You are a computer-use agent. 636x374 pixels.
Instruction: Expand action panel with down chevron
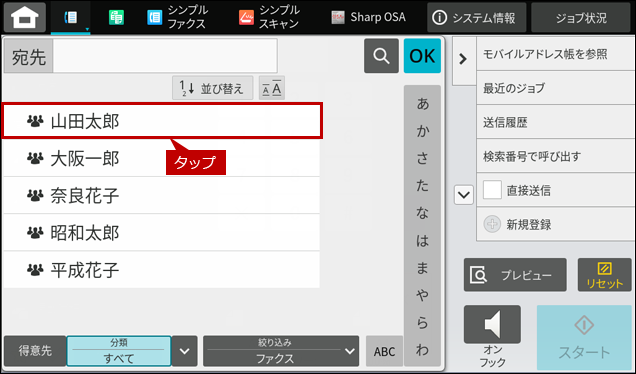(464, 195)
